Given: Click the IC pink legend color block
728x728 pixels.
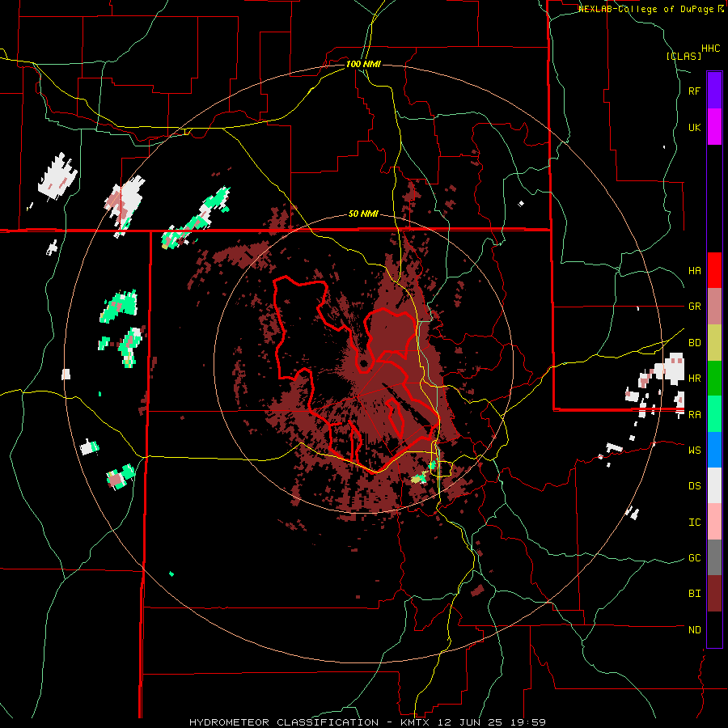Looking at the screenshot, I should coord(714,522).
